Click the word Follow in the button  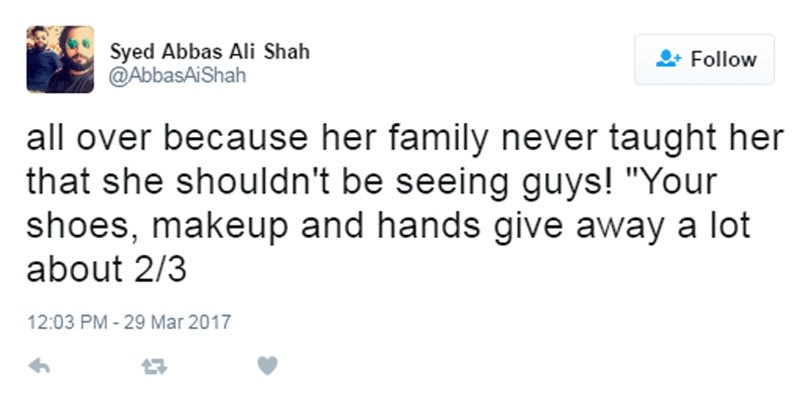[x=723, y=59]
